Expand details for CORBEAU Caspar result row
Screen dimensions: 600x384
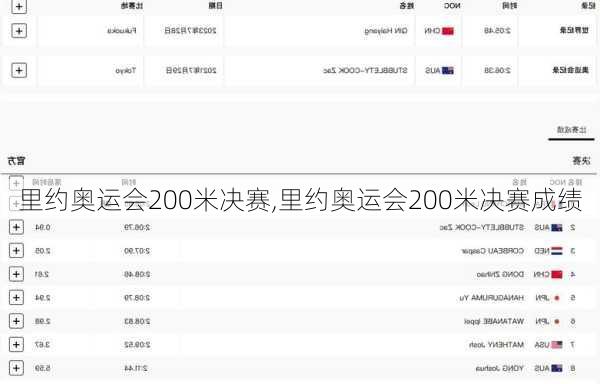click(16, 251)
